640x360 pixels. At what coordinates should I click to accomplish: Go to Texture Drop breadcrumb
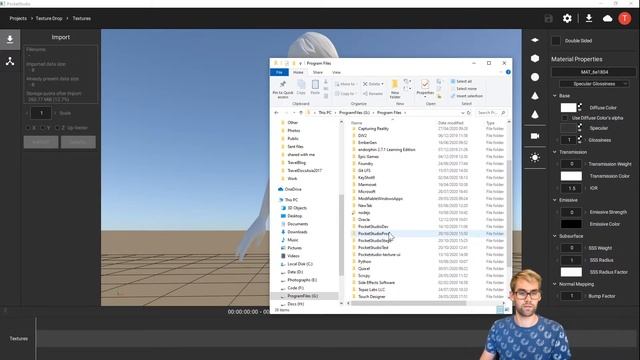(49, 18)
